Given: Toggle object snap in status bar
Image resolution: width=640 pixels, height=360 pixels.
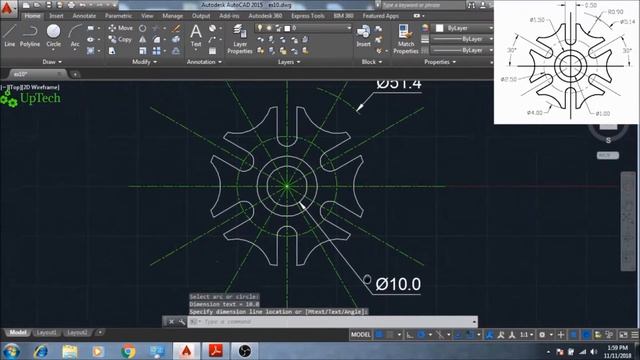Looking at the screenshot, I should 470,335.
